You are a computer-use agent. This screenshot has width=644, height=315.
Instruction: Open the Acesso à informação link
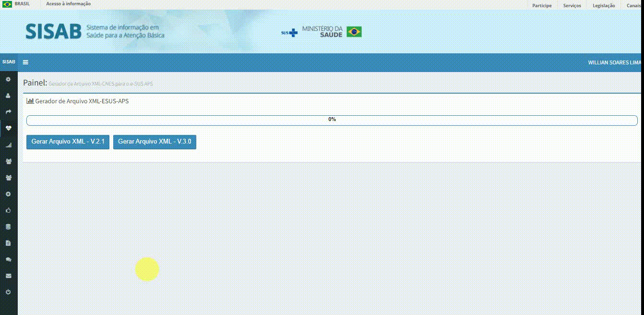coord(68,4)
